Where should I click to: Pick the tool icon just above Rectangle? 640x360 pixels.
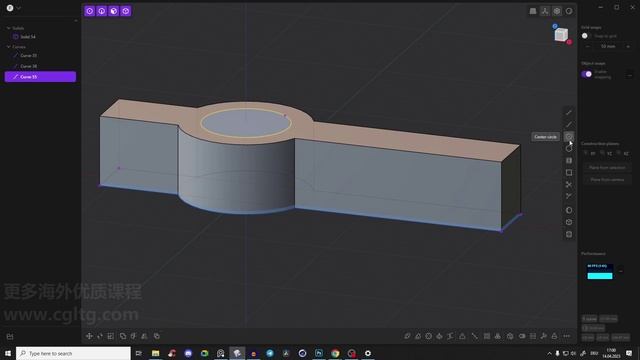coord(569,161)
